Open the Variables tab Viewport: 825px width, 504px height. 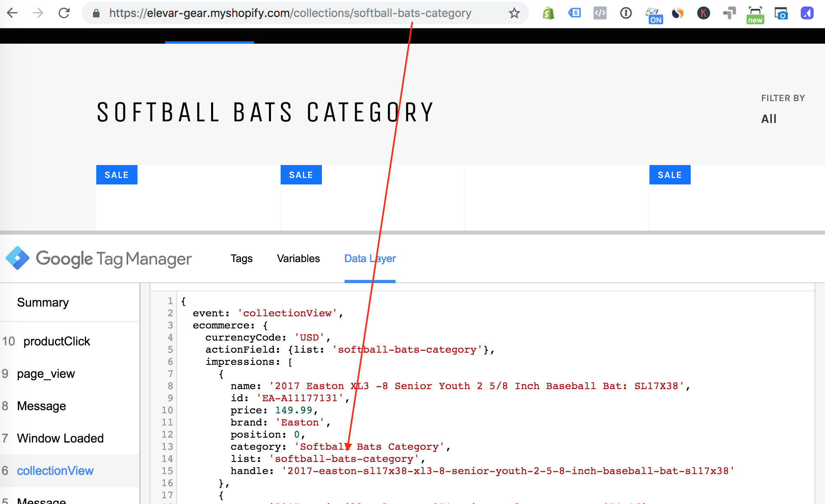(x=298, y=258)
